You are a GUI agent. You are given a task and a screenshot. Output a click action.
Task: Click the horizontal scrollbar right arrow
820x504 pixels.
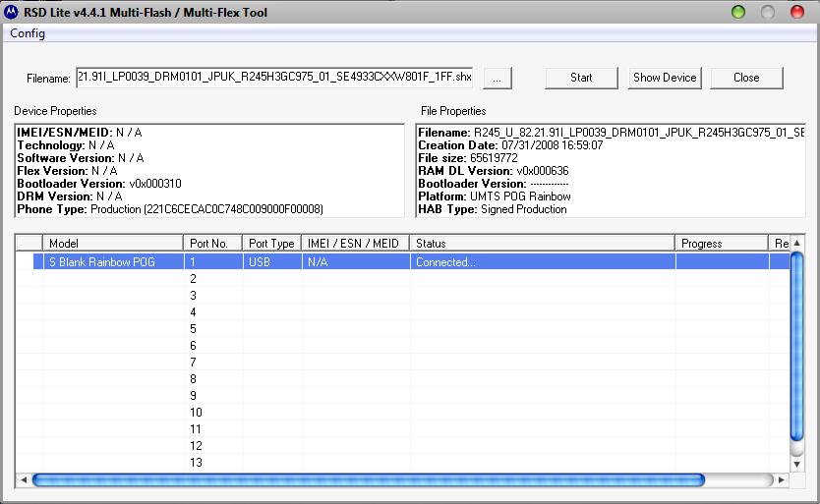click(782, 479)
